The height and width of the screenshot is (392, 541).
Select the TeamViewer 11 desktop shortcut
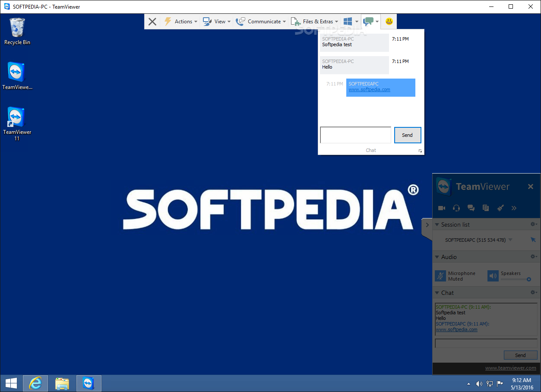click(x=17, y=124)
